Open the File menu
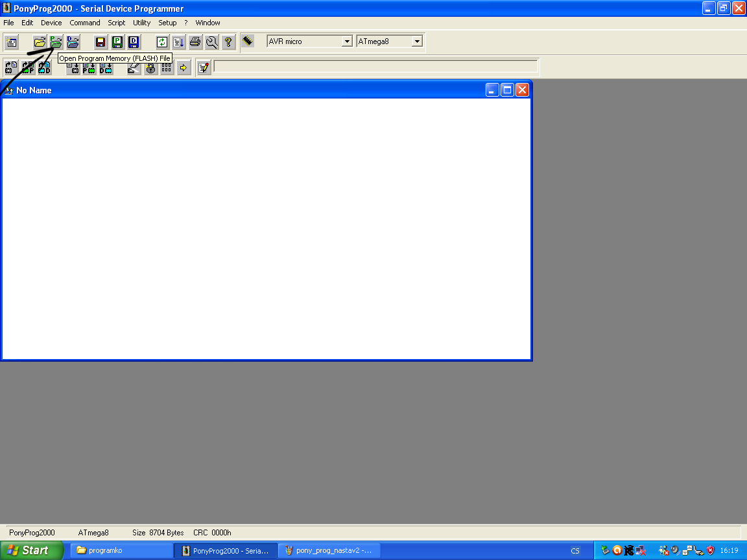747x560 pixels. click(8, 23)
